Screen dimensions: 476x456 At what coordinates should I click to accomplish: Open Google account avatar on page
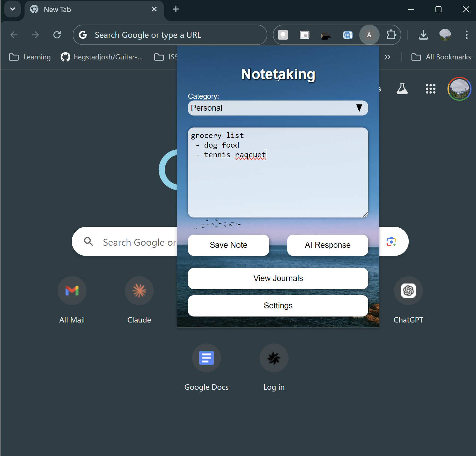point(459,89)
